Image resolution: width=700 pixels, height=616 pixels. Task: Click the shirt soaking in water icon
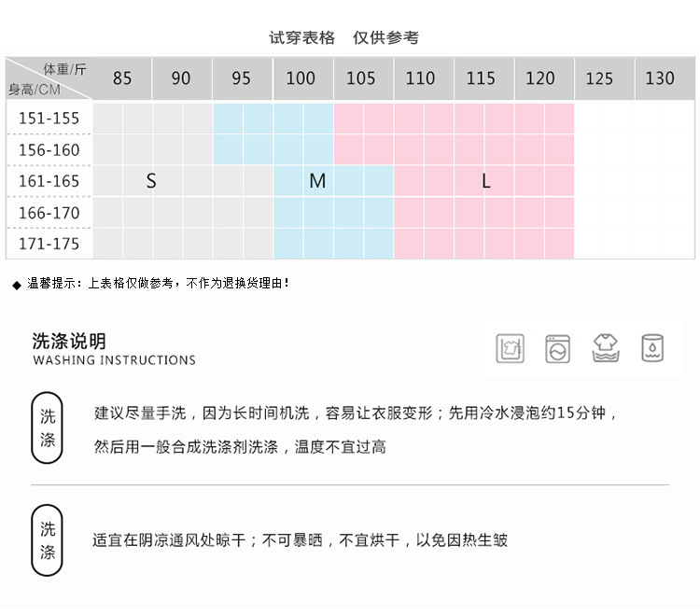pyautogui.click(x=606, y=348)
